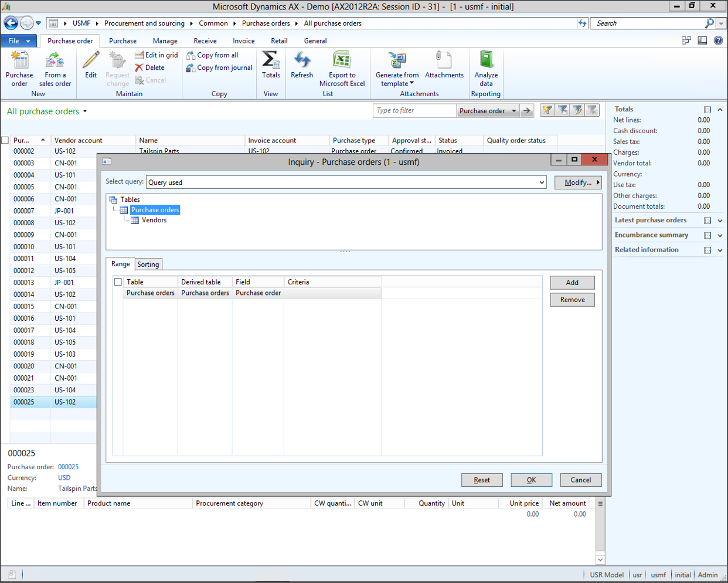
Task: Click the Analyze data icon
Action: click(x=486, y=61)
